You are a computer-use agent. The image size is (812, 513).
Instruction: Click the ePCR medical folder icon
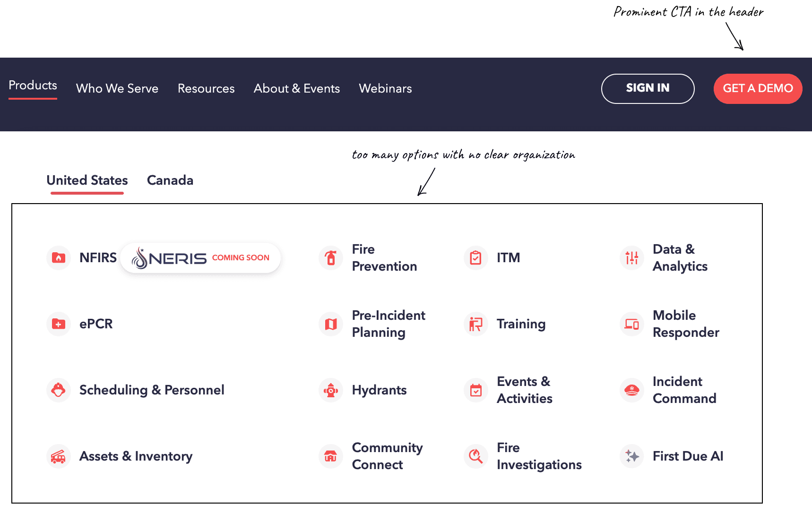[59, 324]
